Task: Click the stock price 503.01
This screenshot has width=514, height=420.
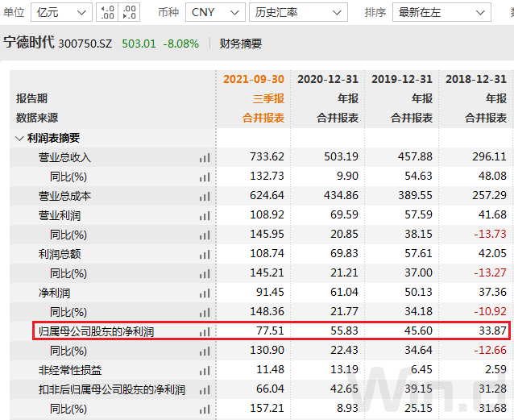Action: pyautogui.click(x=139, y=44)
